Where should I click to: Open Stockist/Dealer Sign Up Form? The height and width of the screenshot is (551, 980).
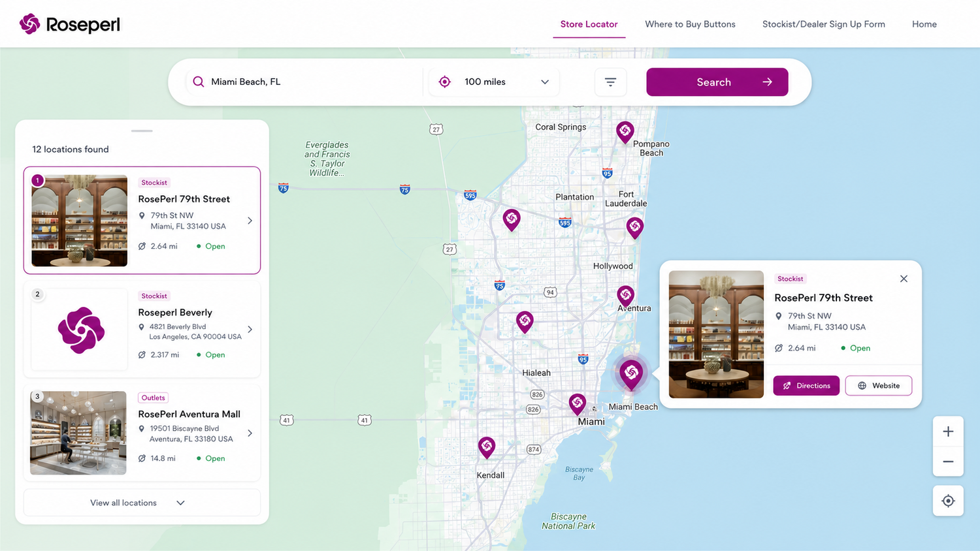click(x=824, y=24)
